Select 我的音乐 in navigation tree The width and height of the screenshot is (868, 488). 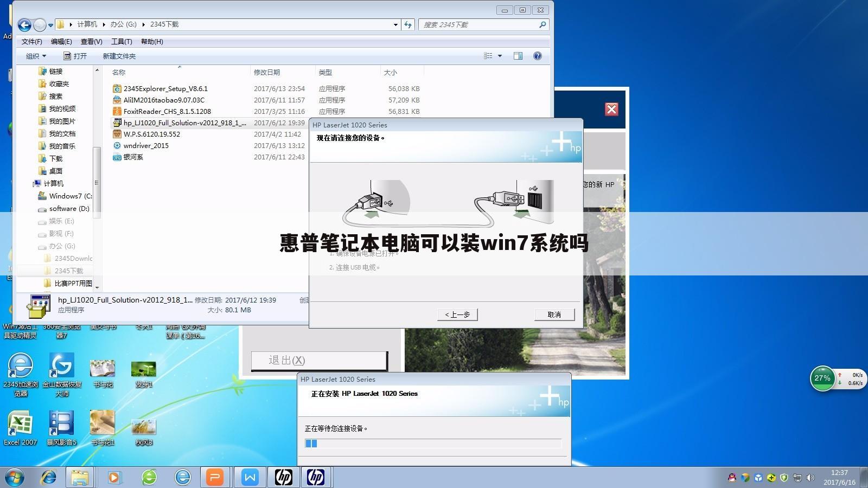[x=62, y=146]
